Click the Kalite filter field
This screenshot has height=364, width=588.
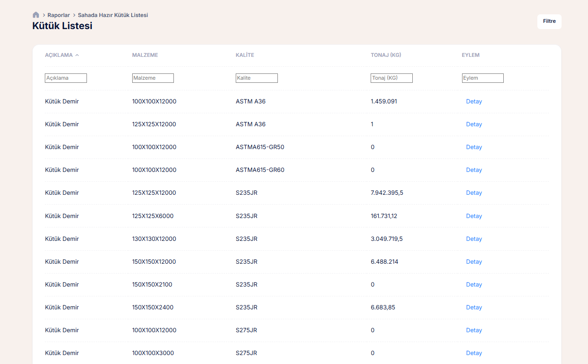click(x=257, y=78)
